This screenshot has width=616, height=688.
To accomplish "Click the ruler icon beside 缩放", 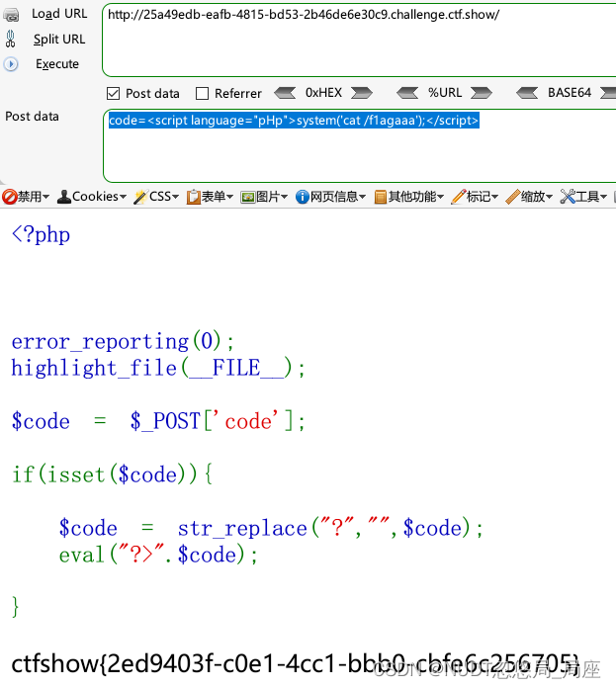I will click(x=512, y=197).
